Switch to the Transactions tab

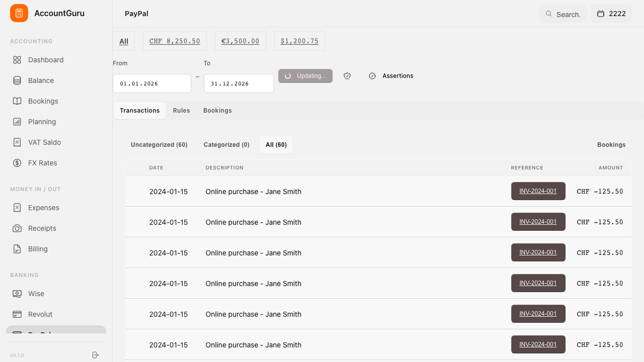140,111
